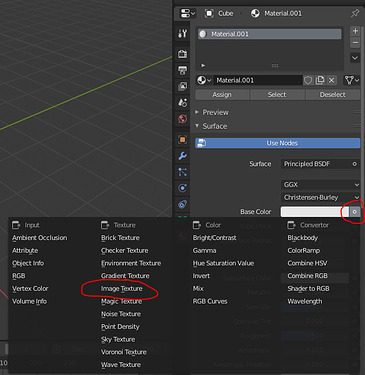365x375 pixels.
Task: Click the Assign button
Action: coord(222,95)
